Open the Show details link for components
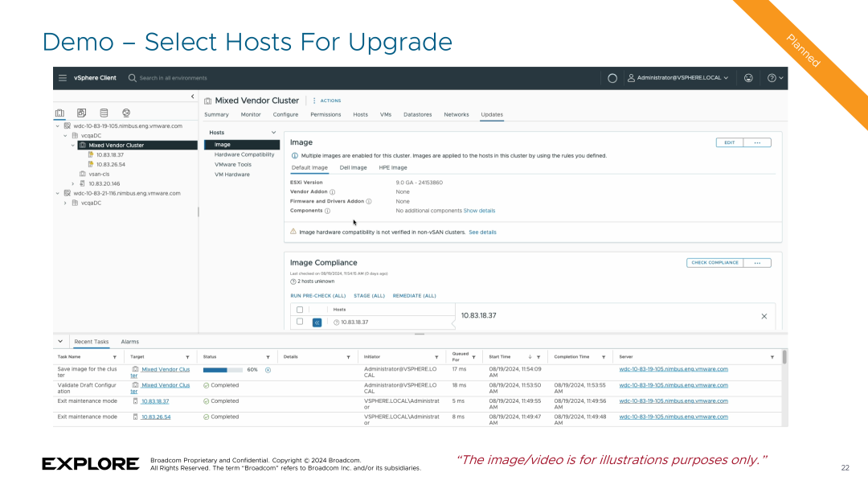Viewport: 868px width, 489px height. [x=479, y=211]
